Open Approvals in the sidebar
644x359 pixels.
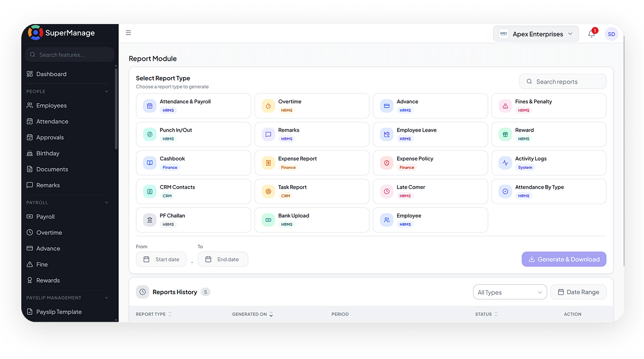coord(45,138)
